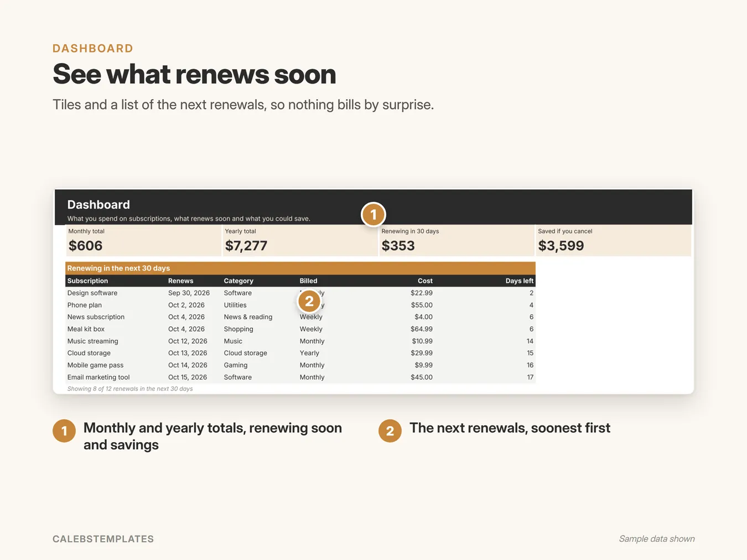747x560 pixels.
Task: Click the Monthly total value $606
Action: coord(85,246)
